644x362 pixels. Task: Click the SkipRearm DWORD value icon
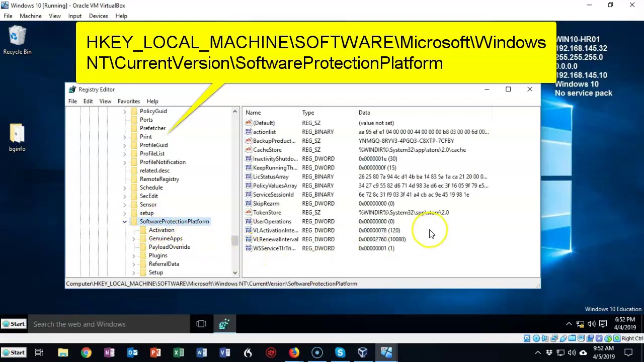pos(248,204)
